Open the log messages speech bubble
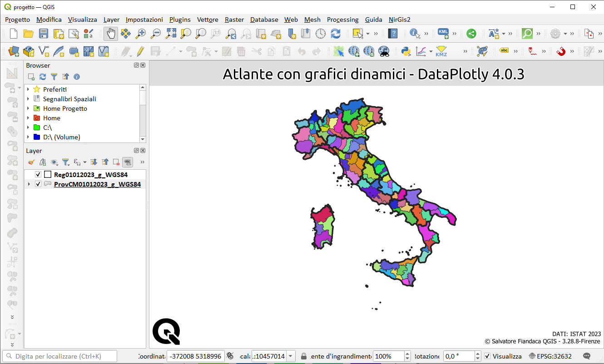This screenshot has width=604, height=364. click(x=587, y=356)
